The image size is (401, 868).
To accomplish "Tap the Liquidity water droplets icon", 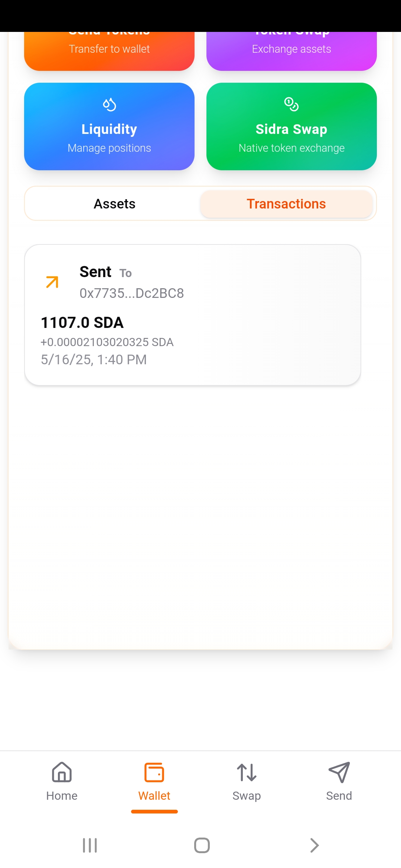I will coord(109,105).
